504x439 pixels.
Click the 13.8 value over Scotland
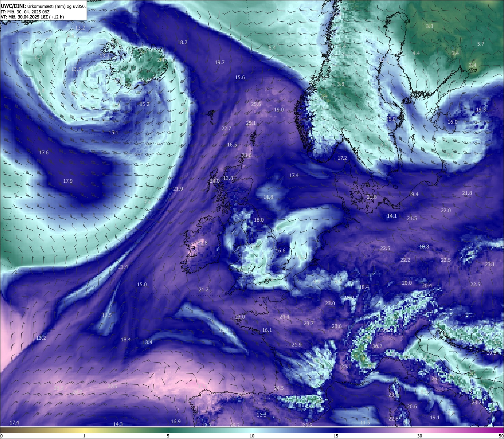click(228, 178)
